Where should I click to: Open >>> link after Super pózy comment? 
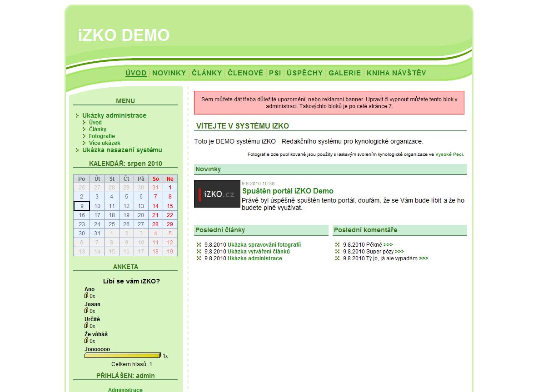[399, 251]
